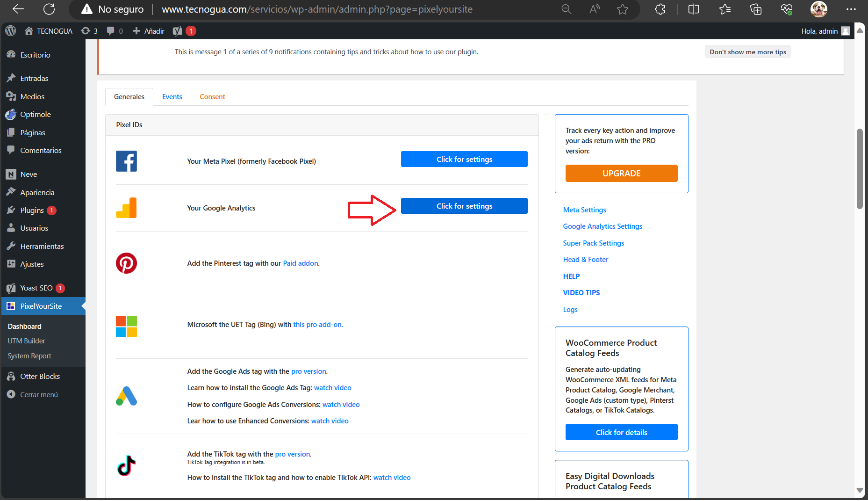Click the WordPress logo in admin bar
The height and width of the screenshot is (501, 868).
[10, 31]
